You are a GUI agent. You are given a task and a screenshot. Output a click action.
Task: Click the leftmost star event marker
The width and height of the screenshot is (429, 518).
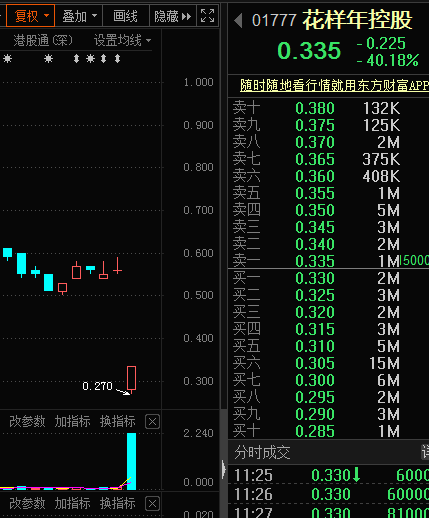click(x=7, y=59)
